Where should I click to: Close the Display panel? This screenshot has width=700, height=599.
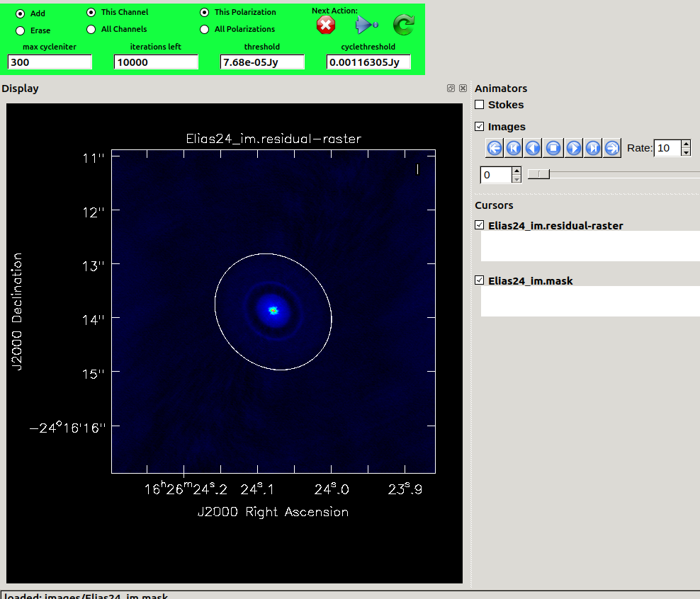pyautogui.click(x=463, y=89)
